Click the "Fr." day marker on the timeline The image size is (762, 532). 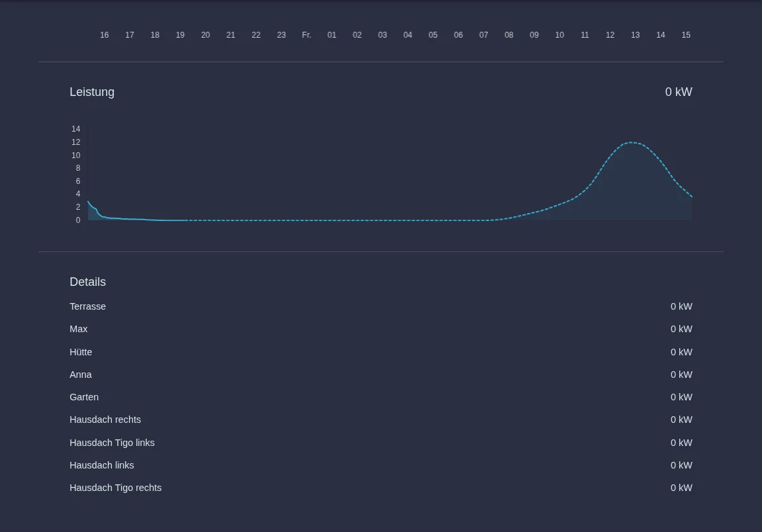[x=306, y=35]
